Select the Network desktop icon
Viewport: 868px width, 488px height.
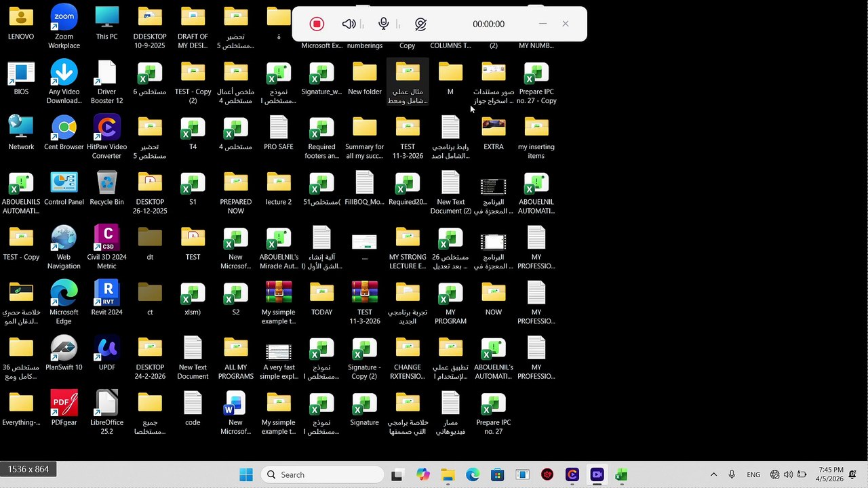click(x=21, y=133)
